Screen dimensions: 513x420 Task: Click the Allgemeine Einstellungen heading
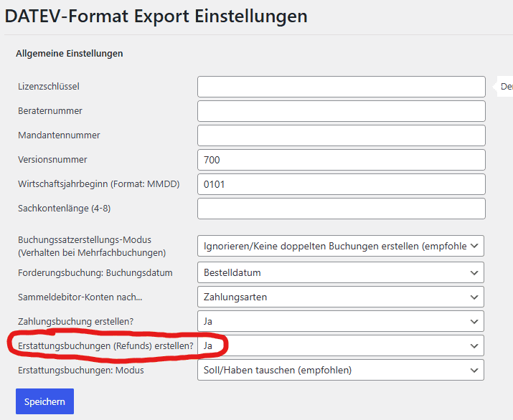[70, 54]
